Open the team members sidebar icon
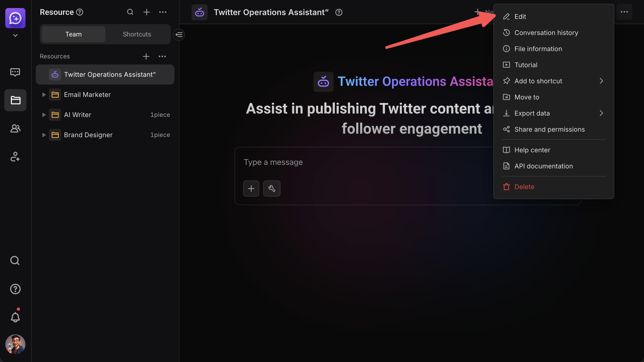This screenshot has width=644, height=362. point(15,128)
